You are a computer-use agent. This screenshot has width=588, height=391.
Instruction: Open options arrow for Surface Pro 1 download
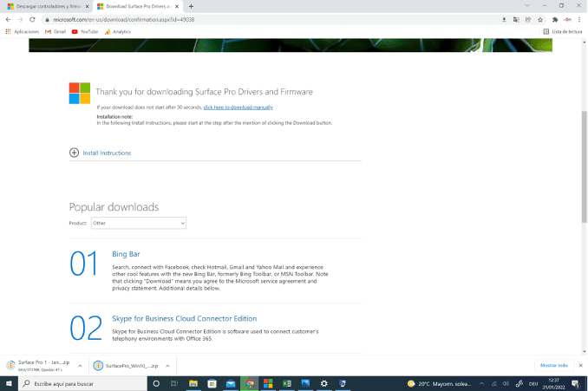pyautogui.click(x=80, y=366)
